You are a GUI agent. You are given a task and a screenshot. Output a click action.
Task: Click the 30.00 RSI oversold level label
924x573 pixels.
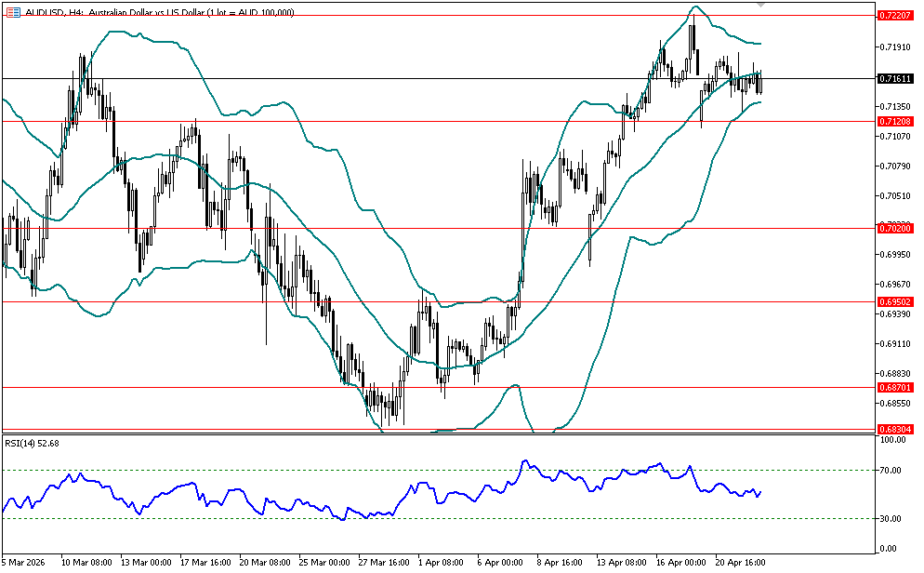tap(892, 518)
